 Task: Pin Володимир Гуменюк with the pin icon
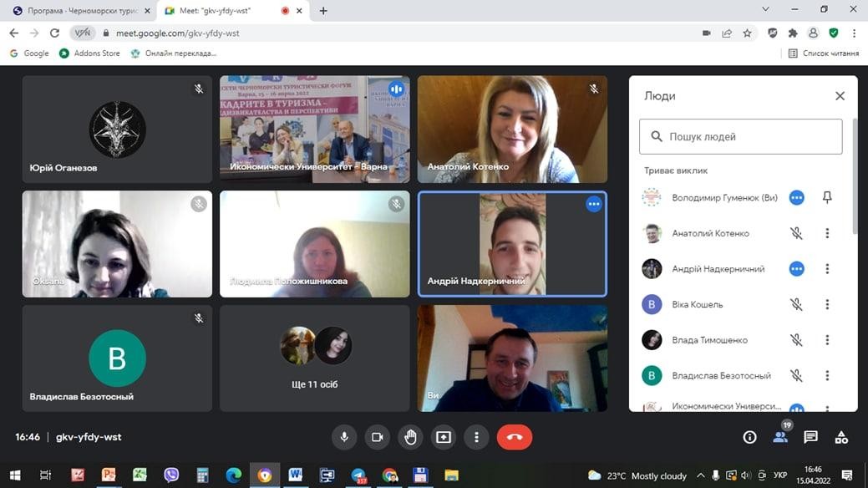pyautogui.click(x=827, y=197)
